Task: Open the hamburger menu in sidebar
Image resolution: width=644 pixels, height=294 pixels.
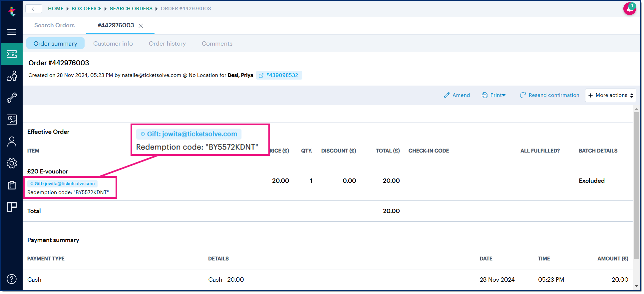Action: coord(12,32)
